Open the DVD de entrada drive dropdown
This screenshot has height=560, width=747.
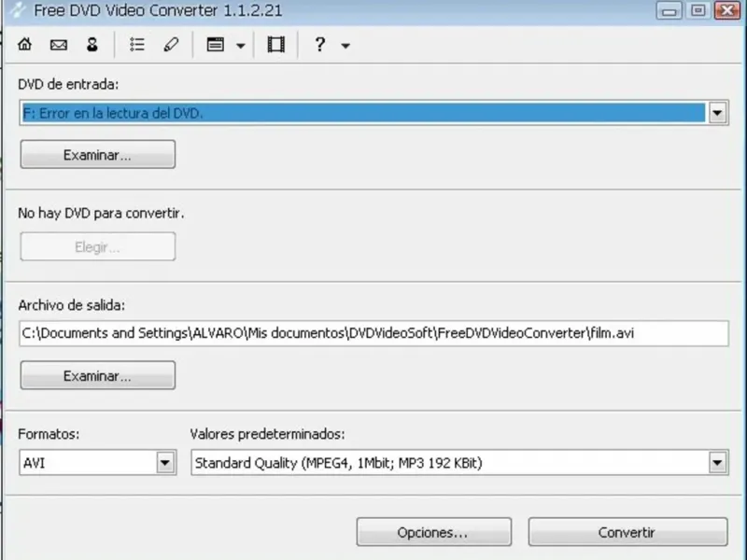[x=717, y=113]
